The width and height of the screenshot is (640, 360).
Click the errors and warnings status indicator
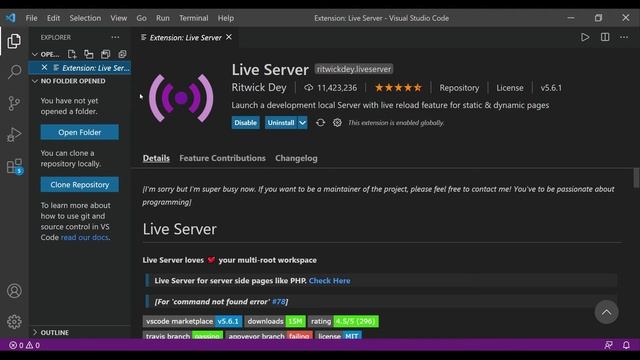click(24, 345)
